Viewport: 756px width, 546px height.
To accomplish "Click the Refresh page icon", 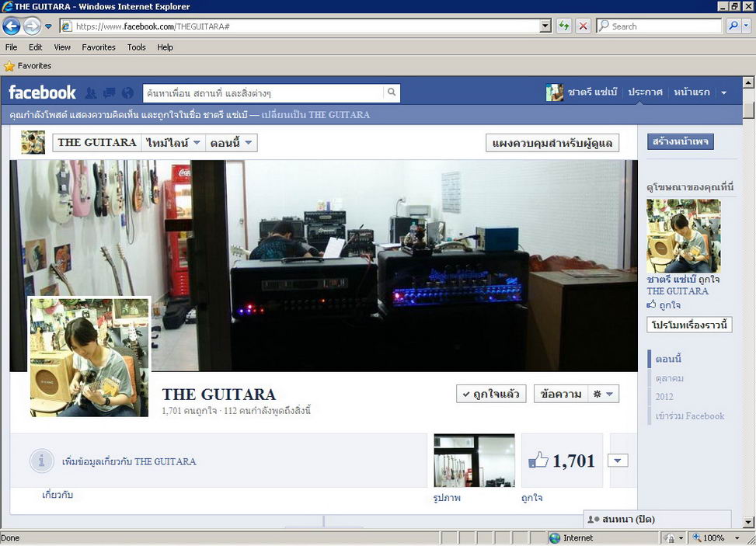I will click(564, 26).
